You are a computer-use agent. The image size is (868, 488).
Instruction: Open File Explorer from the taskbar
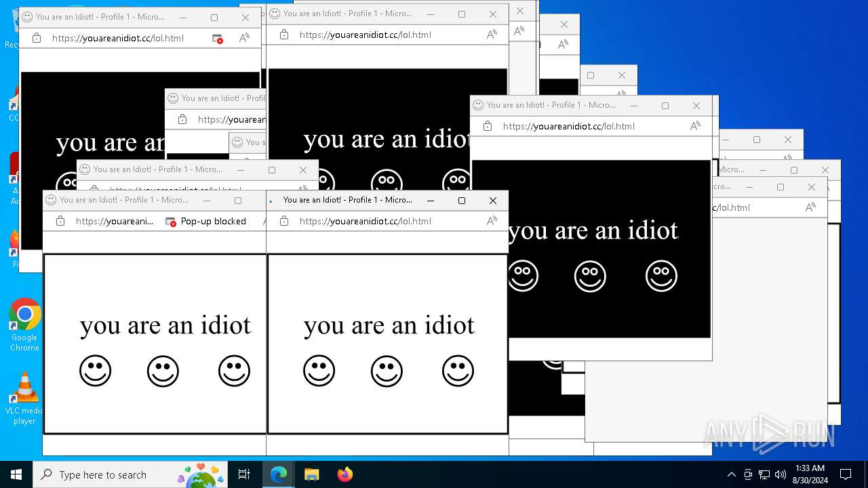(x=312, y=474)
